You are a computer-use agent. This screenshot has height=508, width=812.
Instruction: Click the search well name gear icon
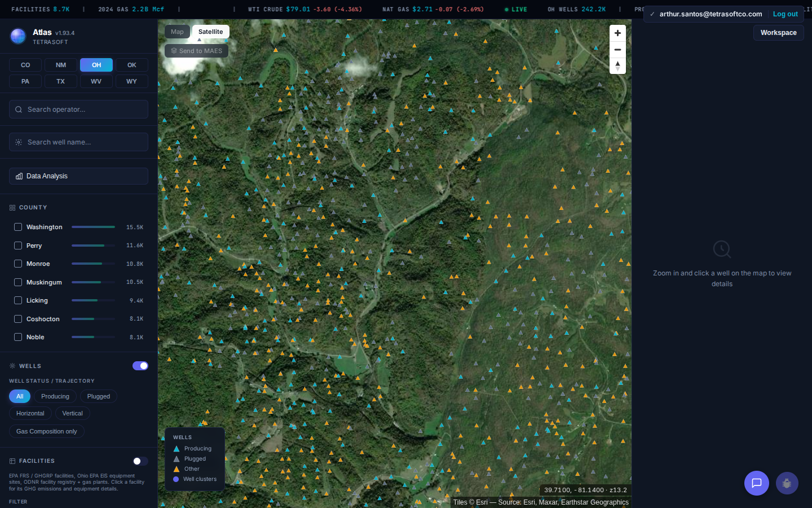pos(19,142)
